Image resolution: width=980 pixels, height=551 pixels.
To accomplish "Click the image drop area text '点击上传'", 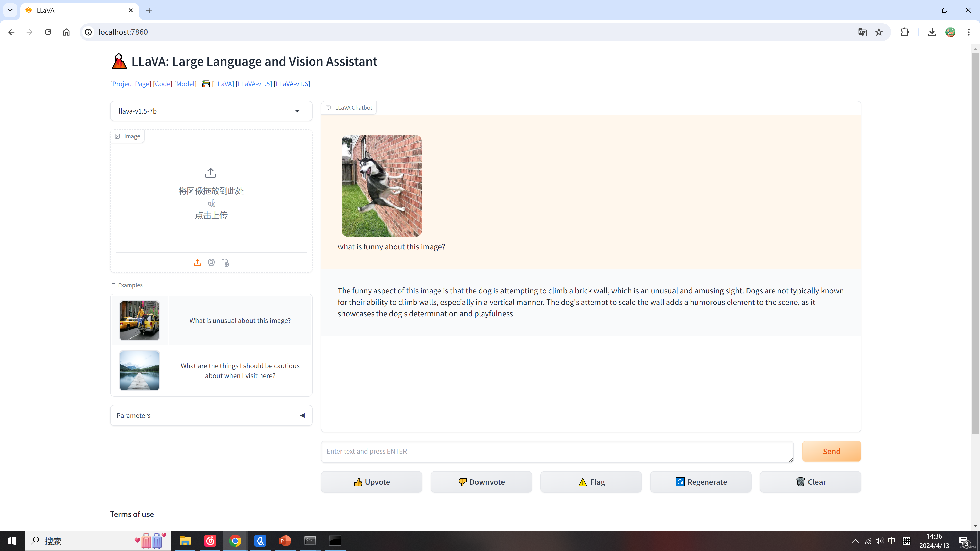I will click(211, 215).
